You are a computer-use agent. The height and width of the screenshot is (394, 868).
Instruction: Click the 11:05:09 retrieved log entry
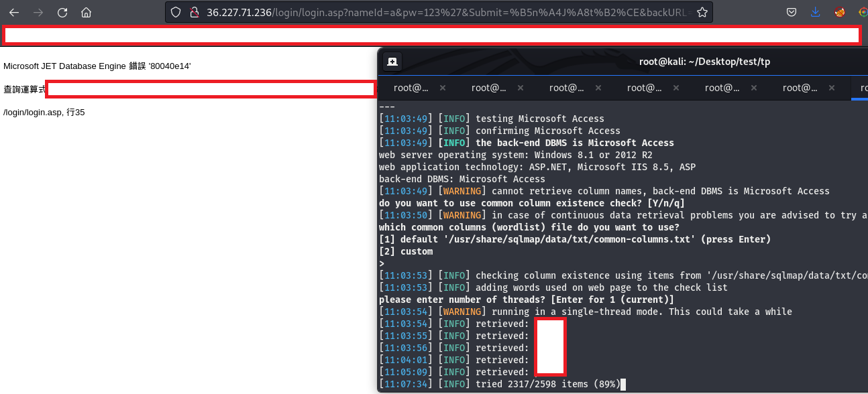coord(454,372)
